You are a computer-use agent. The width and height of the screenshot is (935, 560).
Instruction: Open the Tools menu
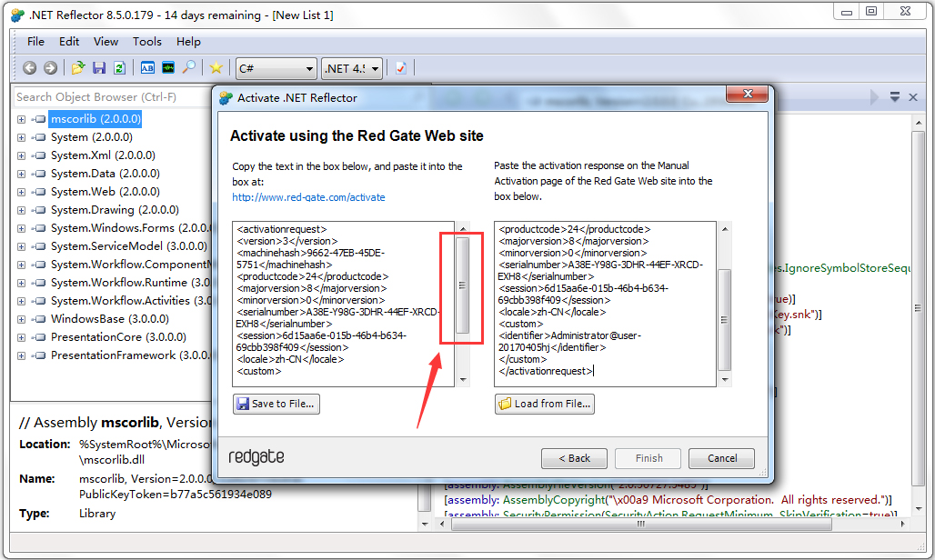click(x=146, y=41)
